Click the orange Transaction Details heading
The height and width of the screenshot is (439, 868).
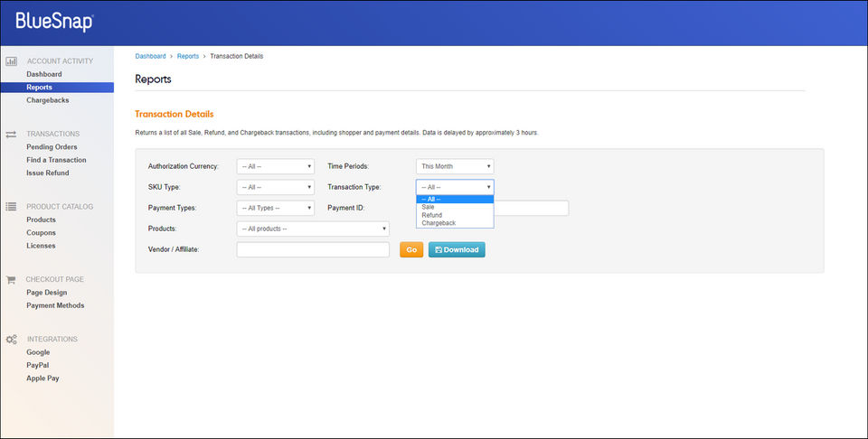tap(175, 114)
